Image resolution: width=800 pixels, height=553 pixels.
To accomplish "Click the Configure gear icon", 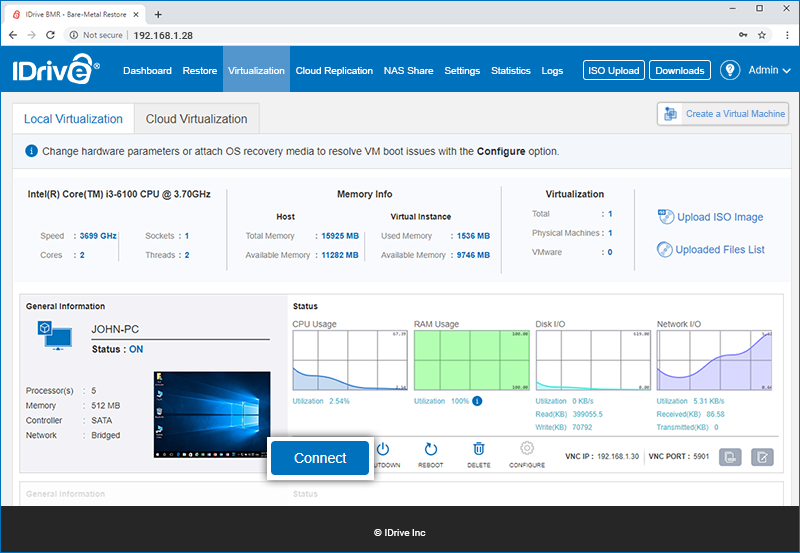I will (527, 448).
